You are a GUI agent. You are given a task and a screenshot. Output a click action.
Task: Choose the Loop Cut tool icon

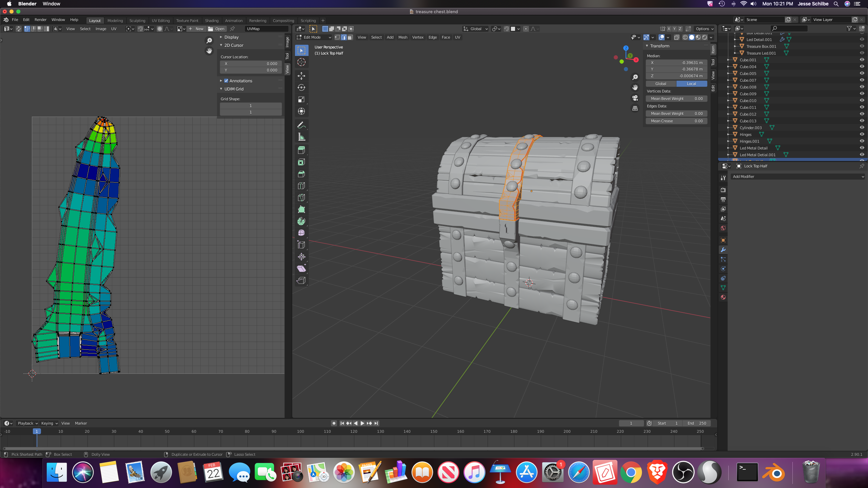[x=301, y=186]
